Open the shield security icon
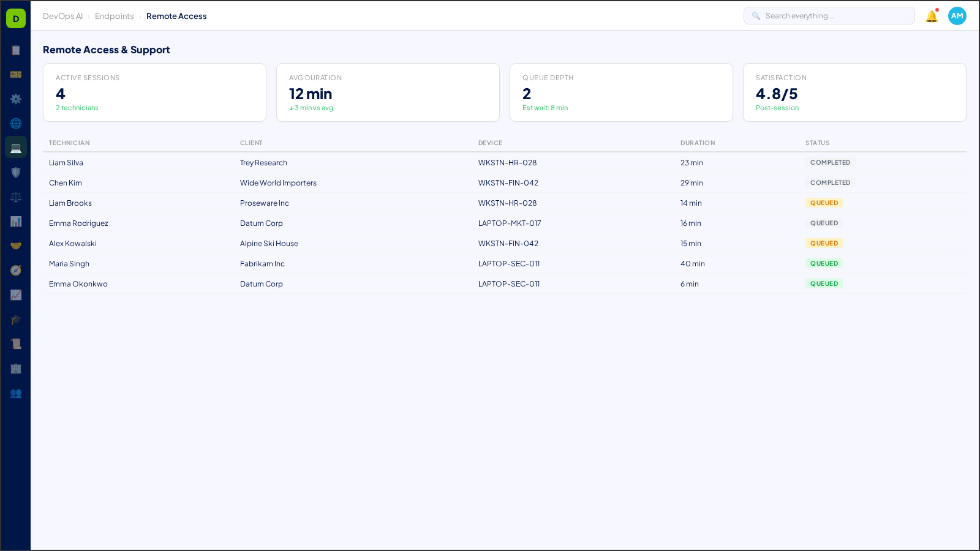This screenshot has width=980, height=551. click(x=16, y=172)
